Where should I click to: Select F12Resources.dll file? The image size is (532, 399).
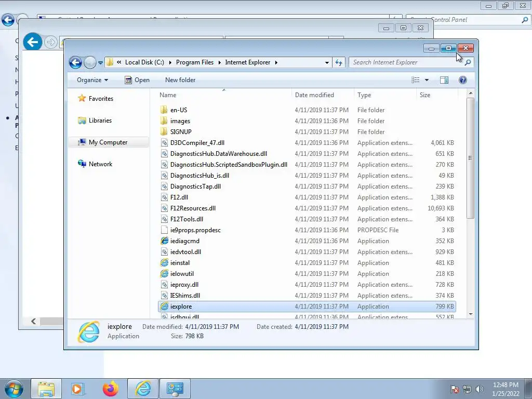(x=193, y=208)
